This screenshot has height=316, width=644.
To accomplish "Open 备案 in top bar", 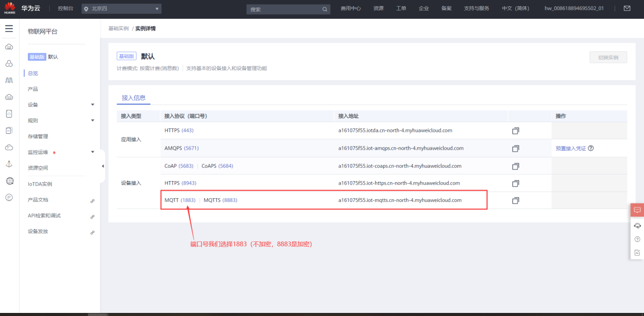I will pos(446,9).
